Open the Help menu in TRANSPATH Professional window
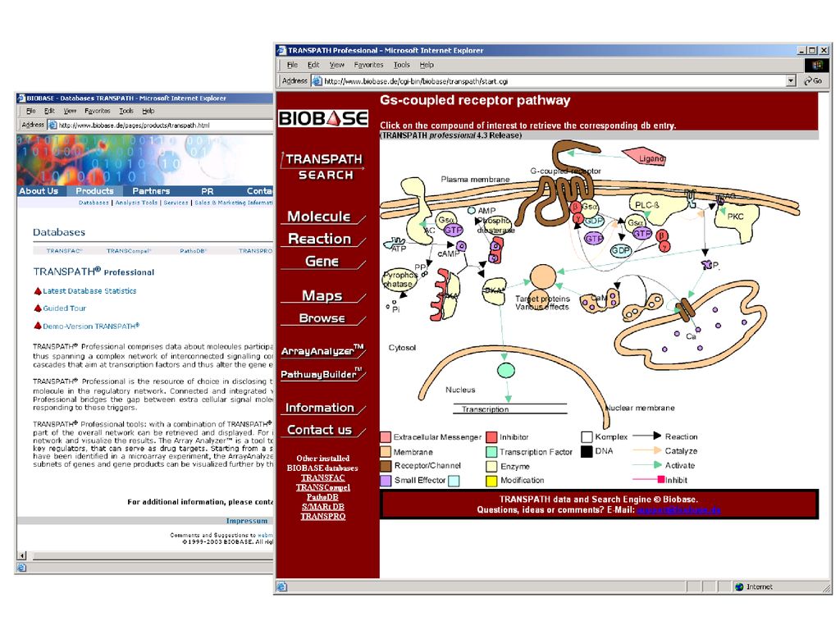The width and height of the screenshot is (840, 630). coord(427,65)
